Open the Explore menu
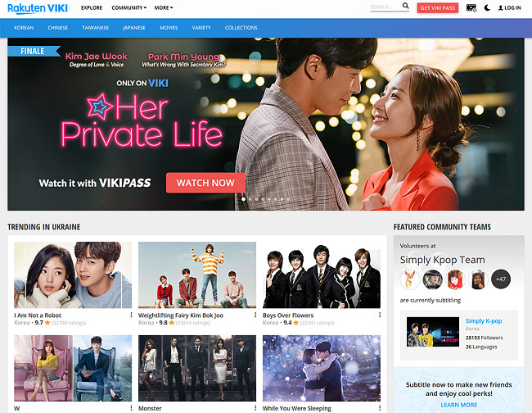This screenshot has width=532, height=413. click(x=92, y=8)
